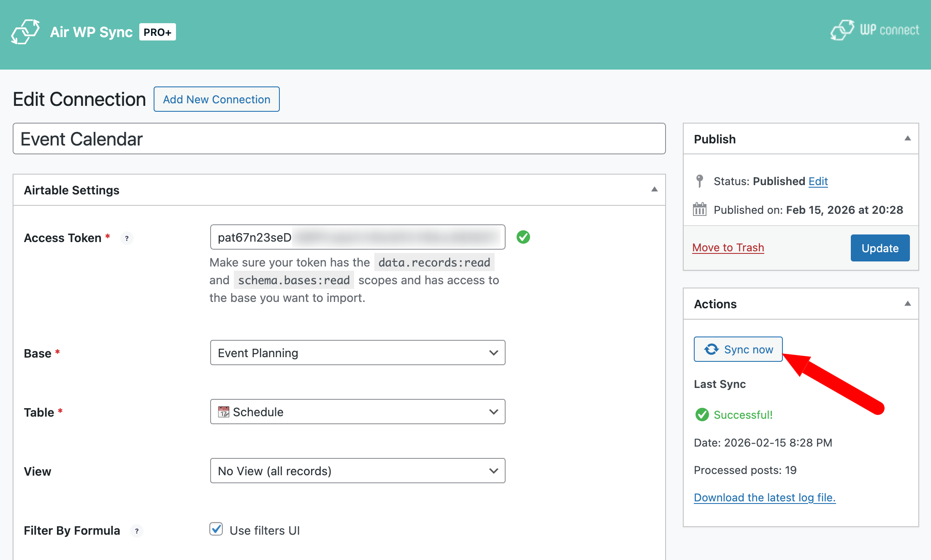931x560 pixels.
Task: Toggle the Use filters UI checkbox
Action: [x=216, y=529]
